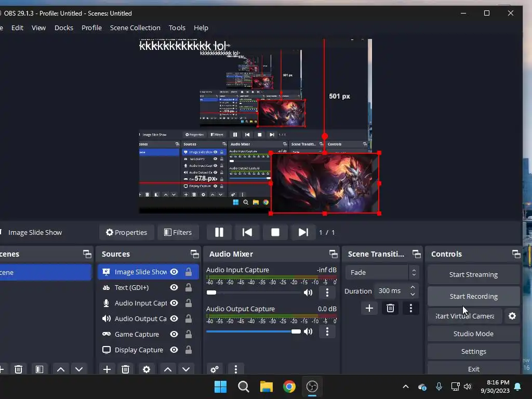Open Filters for selected source

tap(178, 232)
